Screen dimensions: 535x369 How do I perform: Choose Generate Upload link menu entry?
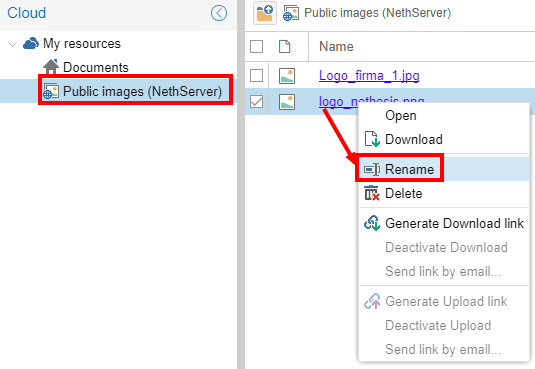(444, 301)
